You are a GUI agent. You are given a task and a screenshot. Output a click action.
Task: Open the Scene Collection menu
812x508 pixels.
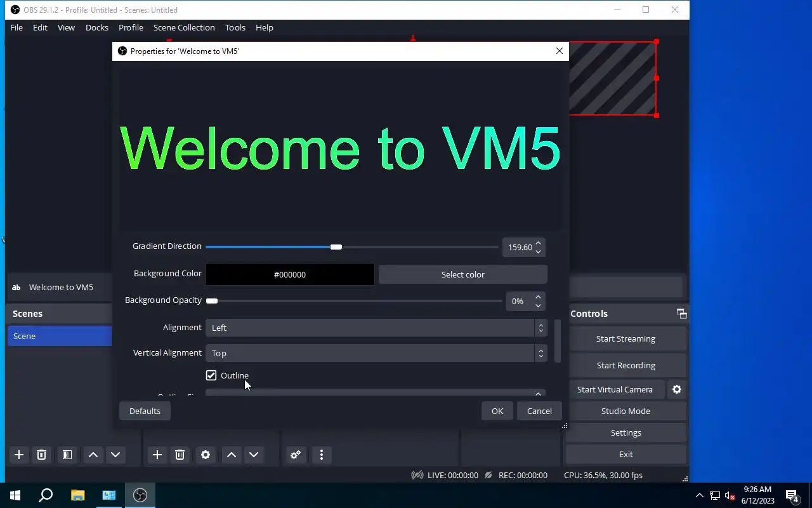[x=184, y=27]
